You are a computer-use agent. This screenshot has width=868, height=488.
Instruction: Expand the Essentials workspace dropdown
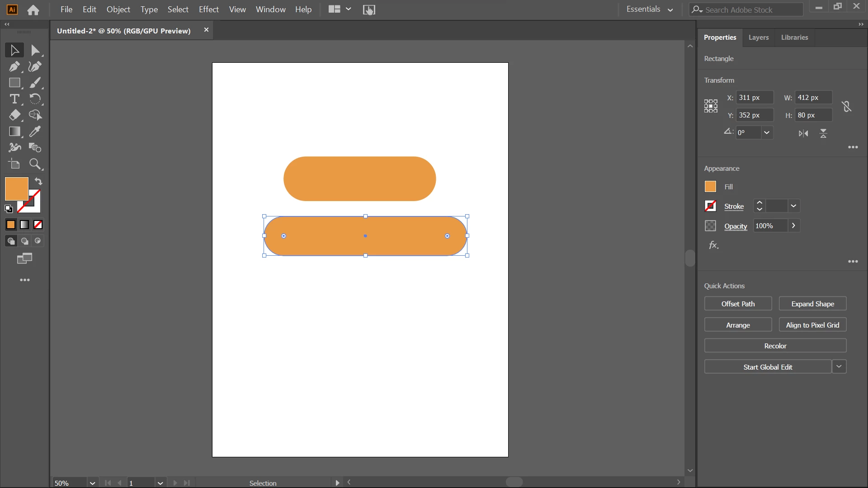tap(670, 9)
